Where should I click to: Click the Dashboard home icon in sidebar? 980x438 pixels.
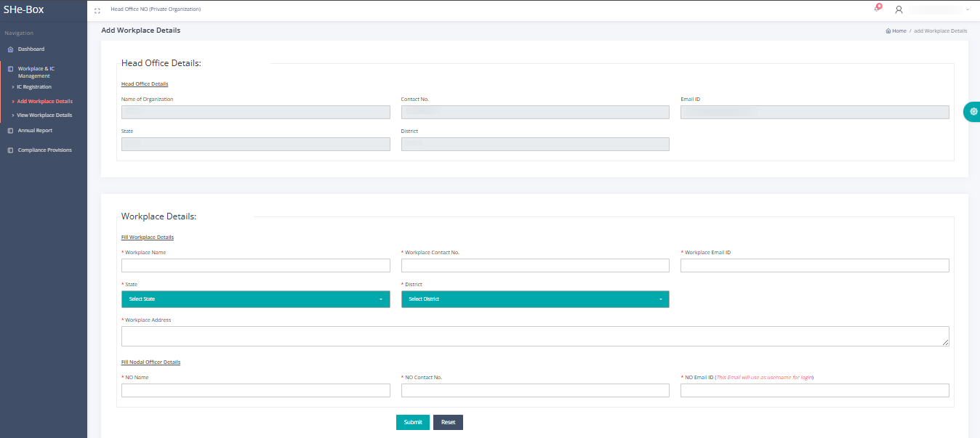click(10, 49)
